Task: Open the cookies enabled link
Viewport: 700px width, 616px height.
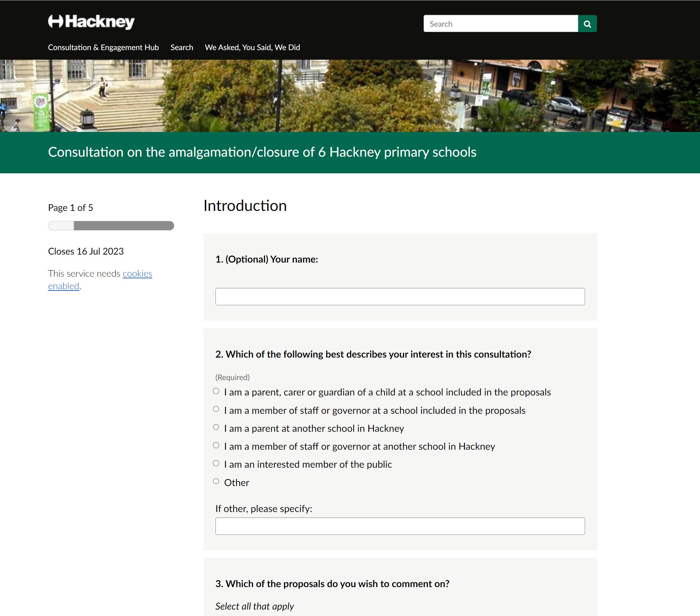Action: 137,273
